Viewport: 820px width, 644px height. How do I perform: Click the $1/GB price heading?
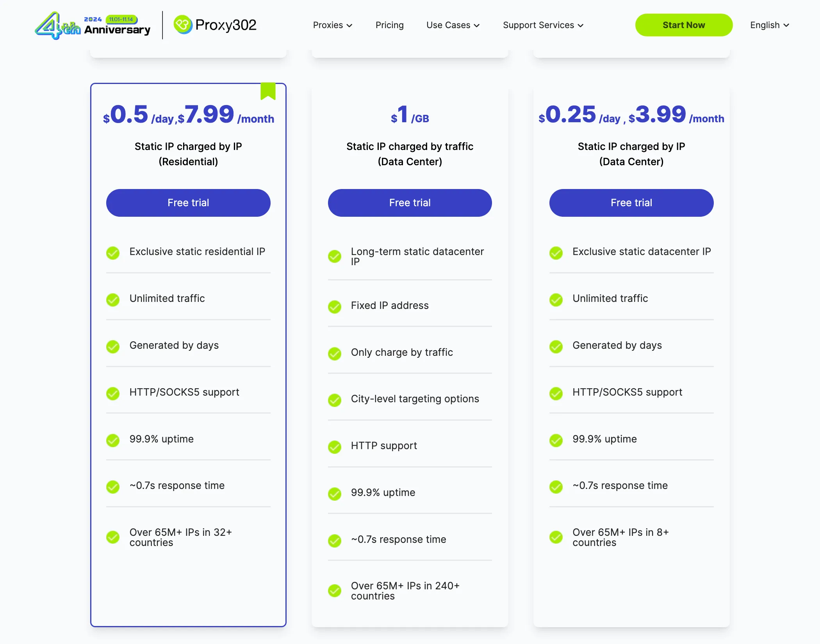410,115
